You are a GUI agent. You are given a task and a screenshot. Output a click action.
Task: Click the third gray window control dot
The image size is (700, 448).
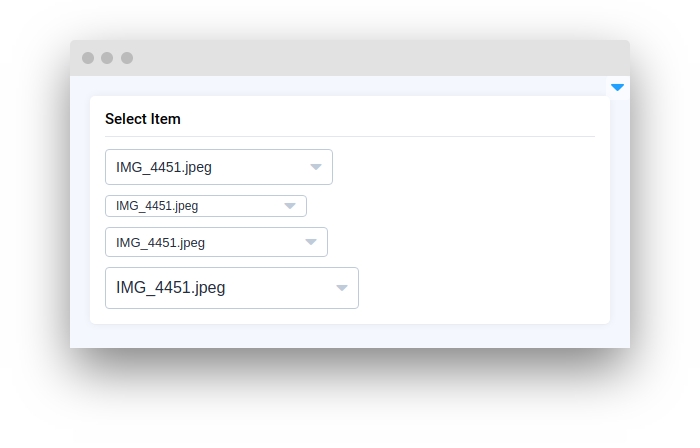tap(127, 58)
